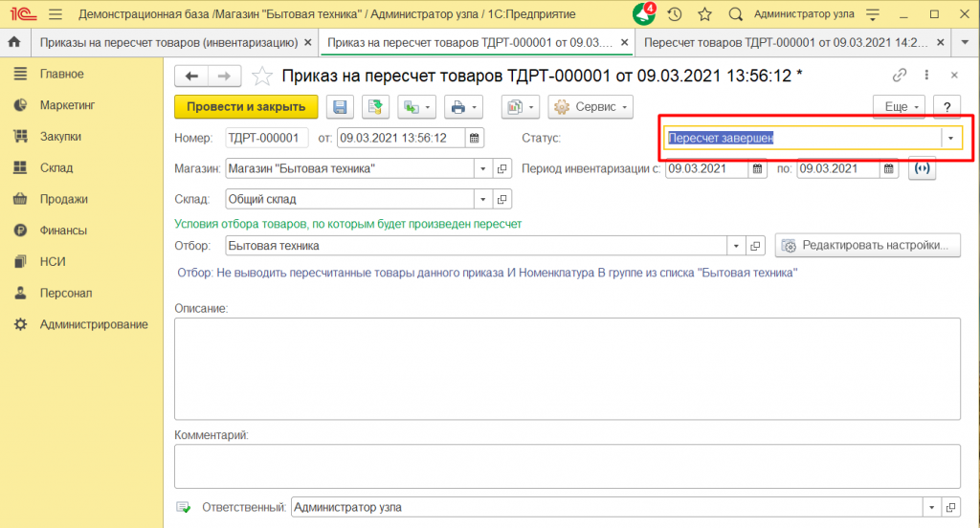Open vertical three-dots form menu
The width and height of the screenshot is (980, 528).
click(926, 75)
